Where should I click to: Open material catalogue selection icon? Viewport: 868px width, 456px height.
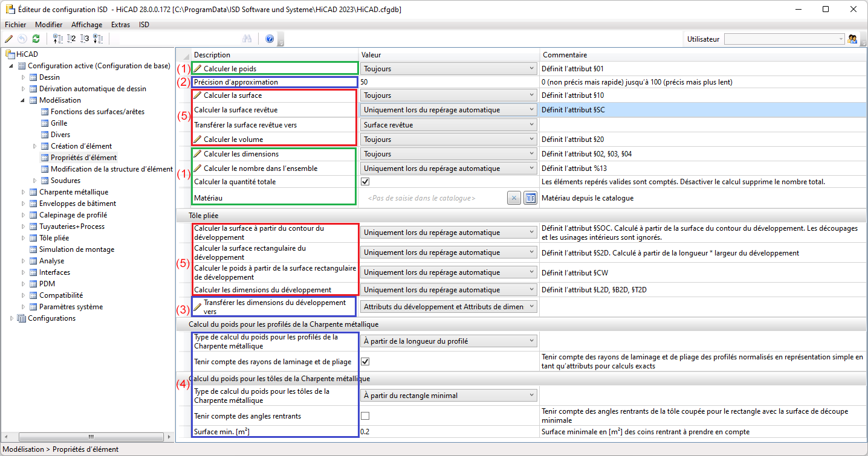click(530, 198)
